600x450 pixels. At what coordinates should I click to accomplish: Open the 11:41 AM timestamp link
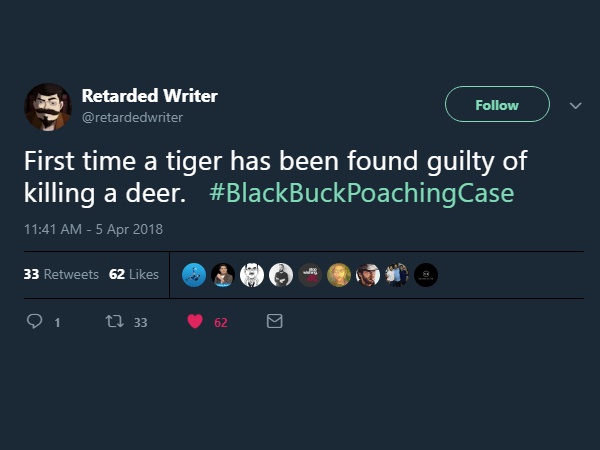coord(93,229)
